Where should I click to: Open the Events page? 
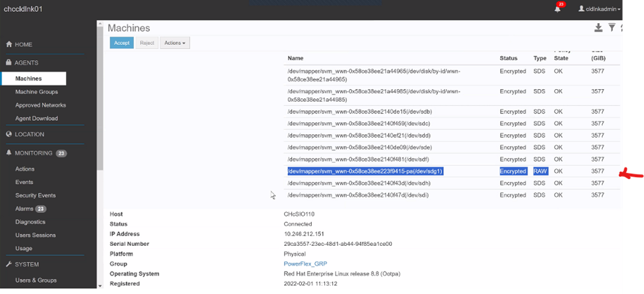24,182
